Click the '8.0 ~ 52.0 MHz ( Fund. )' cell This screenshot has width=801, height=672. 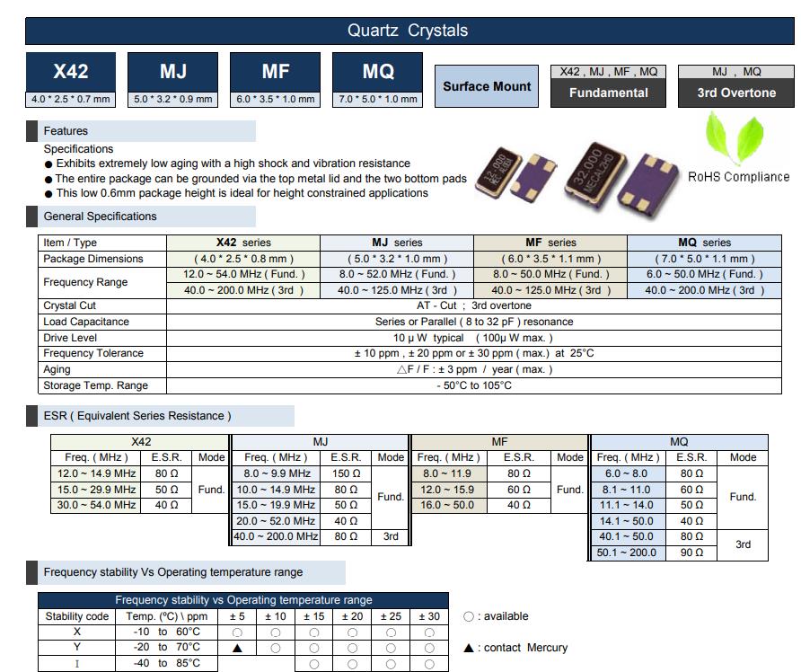(397, 274)
